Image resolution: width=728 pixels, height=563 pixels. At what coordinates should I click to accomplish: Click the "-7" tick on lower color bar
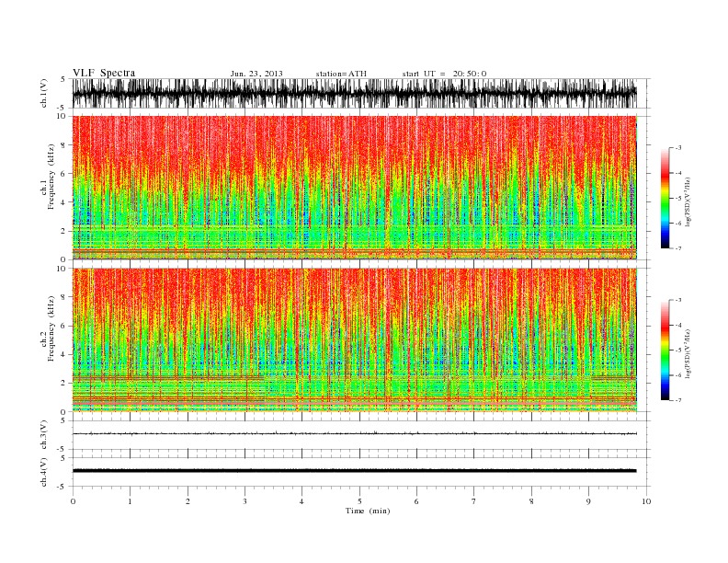click(x=677, y=400)
